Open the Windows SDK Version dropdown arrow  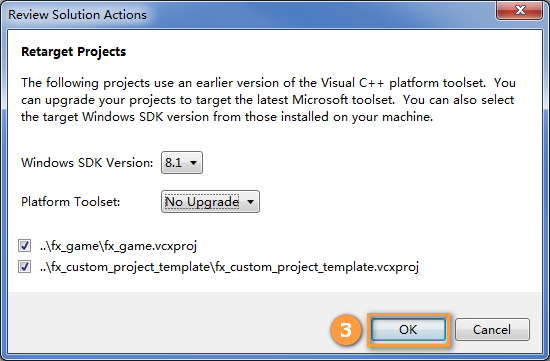[x=193, y=163]
